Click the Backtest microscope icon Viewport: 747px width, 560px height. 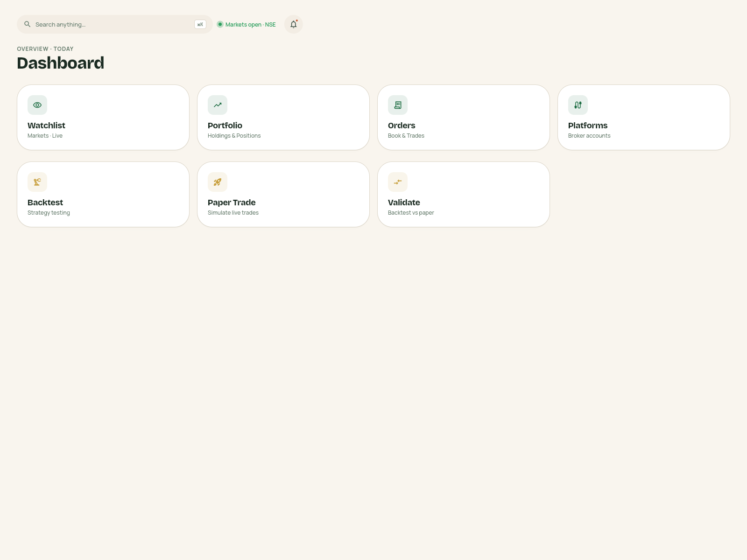37,182
